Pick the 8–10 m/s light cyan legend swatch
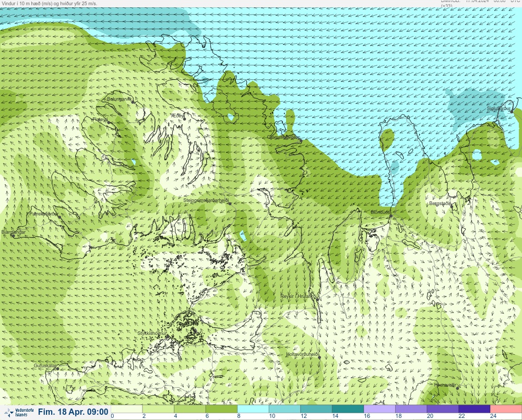The height and width of the screenshot is (420, 522). coord(253,409)
